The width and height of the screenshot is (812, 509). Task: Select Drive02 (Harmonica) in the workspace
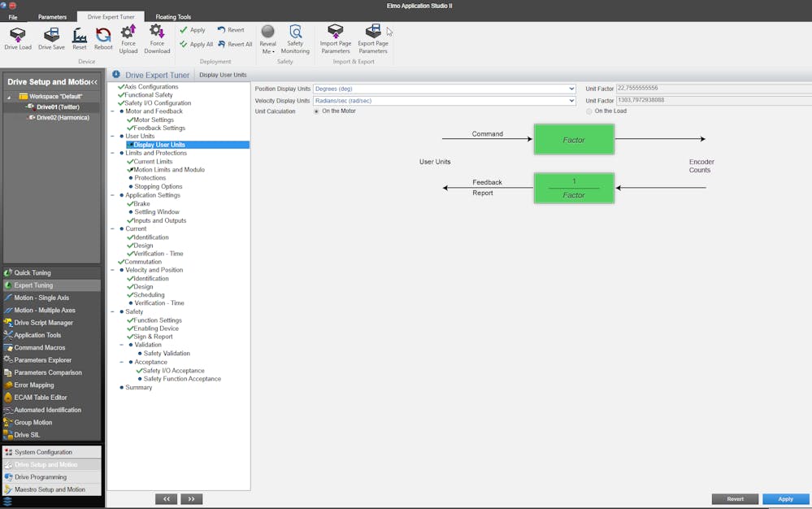(x=63, y=118)
